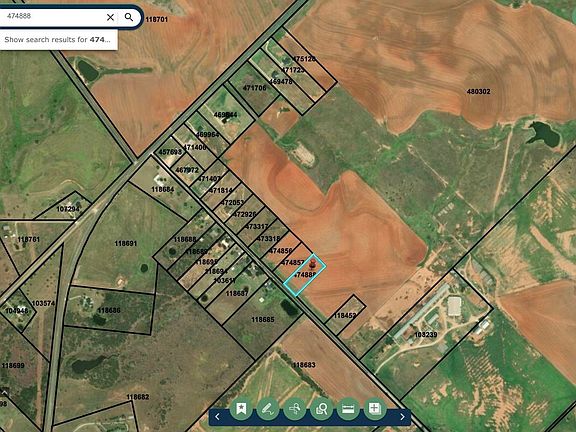Viewport: 576px width, 432px height.
Task: Select parcel 118684 on the map
Action: (163, 189)
